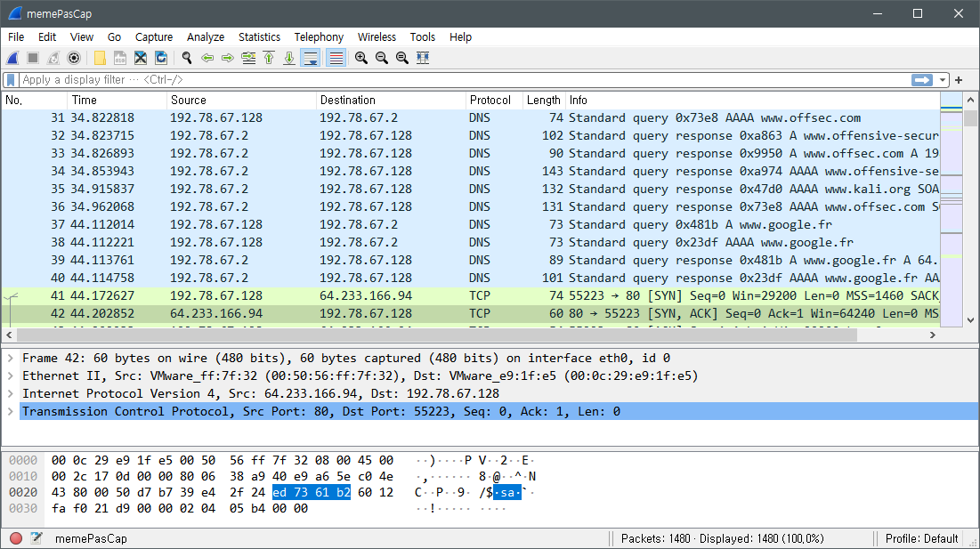Close this capture file icon
Viewport: 980px width, 549px height.
[141, 58]
